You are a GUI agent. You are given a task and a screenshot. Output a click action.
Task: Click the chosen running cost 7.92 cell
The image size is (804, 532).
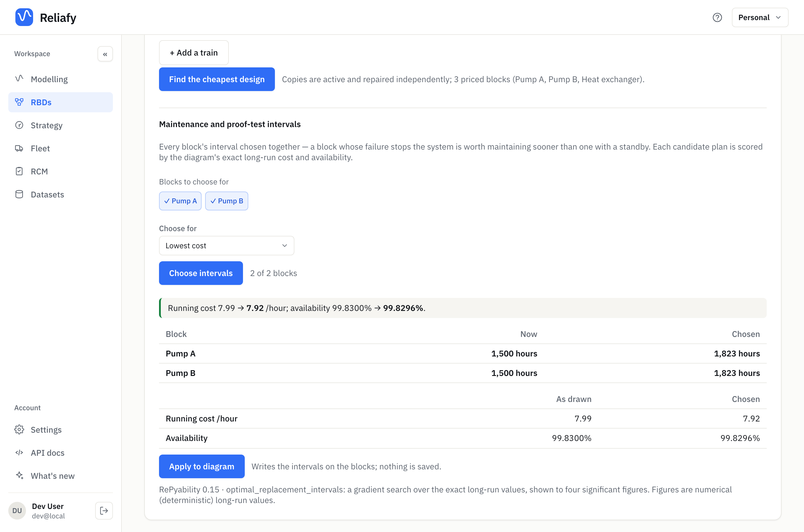(751, 418)
